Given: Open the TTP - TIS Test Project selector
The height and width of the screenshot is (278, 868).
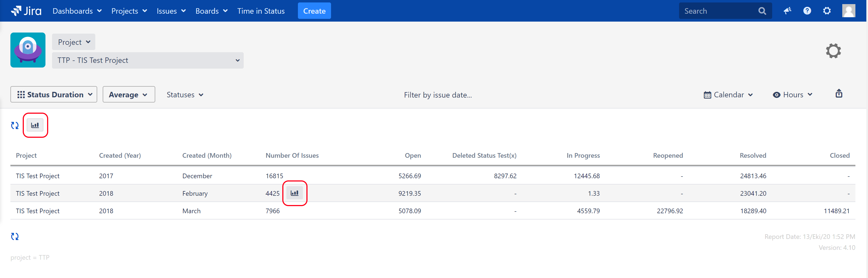Looking at the screenshot, I should click(x=148, y=61).
